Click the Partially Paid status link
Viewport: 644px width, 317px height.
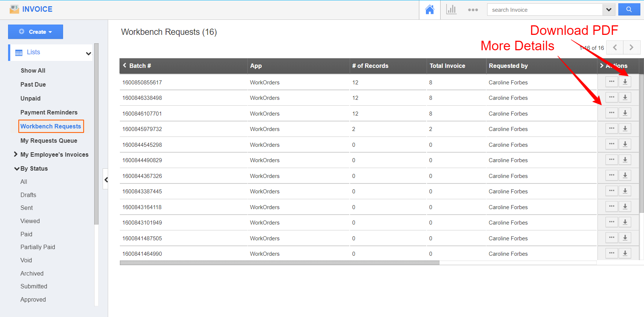point(38,247)
